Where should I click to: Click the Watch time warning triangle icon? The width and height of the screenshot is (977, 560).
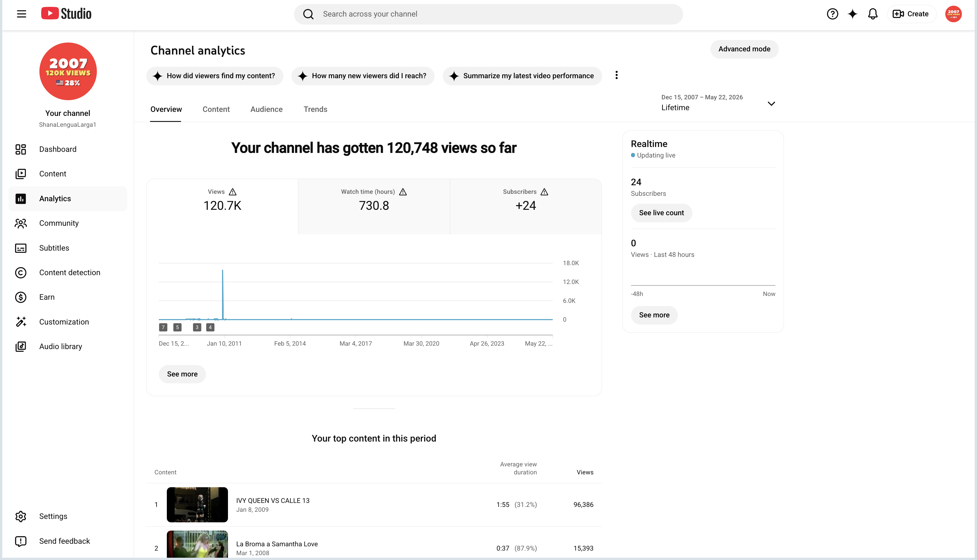pos(403,192)
